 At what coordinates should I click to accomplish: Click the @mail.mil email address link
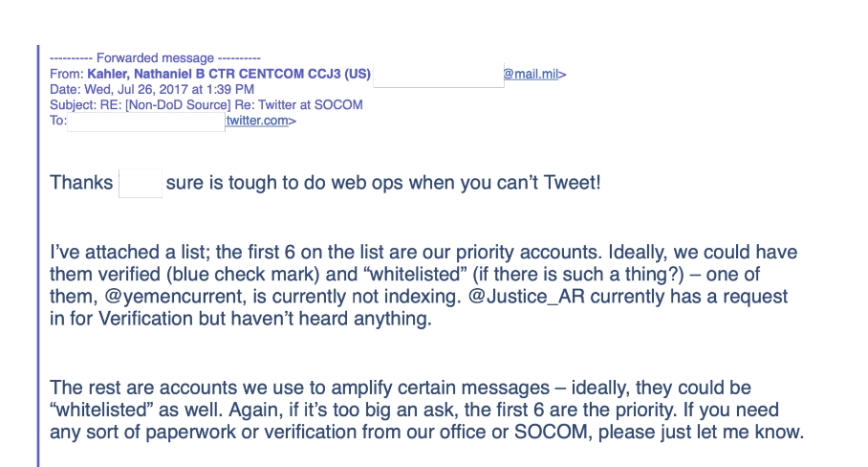pyautogui.click(x=533, y=74)
